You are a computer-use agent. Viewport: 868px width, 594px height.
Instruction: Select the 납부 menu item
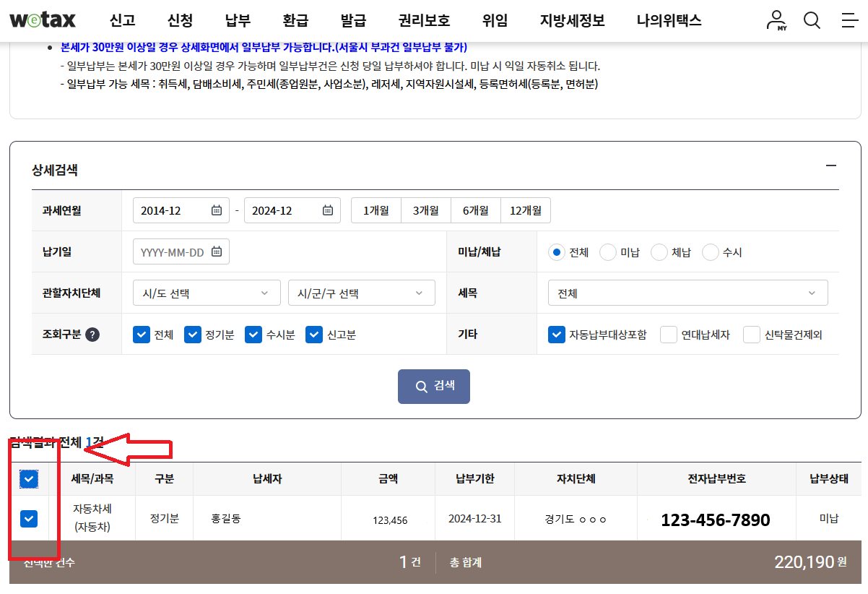coord(237,20)
